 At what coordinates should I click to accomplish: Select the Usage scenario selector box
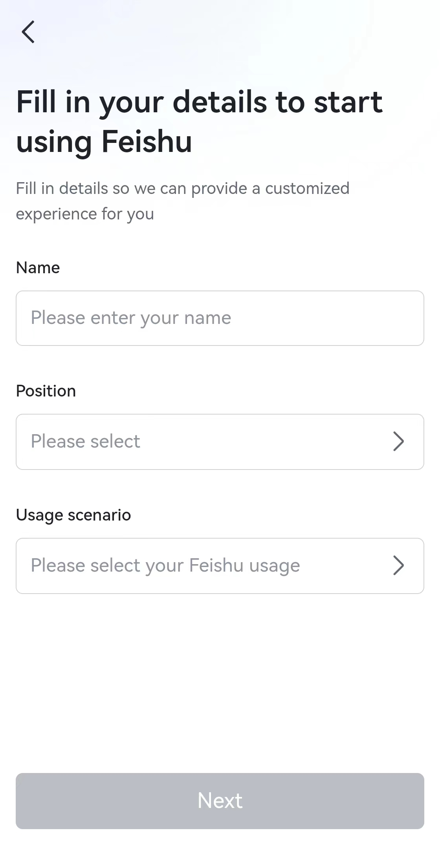(x=220, y=565)
